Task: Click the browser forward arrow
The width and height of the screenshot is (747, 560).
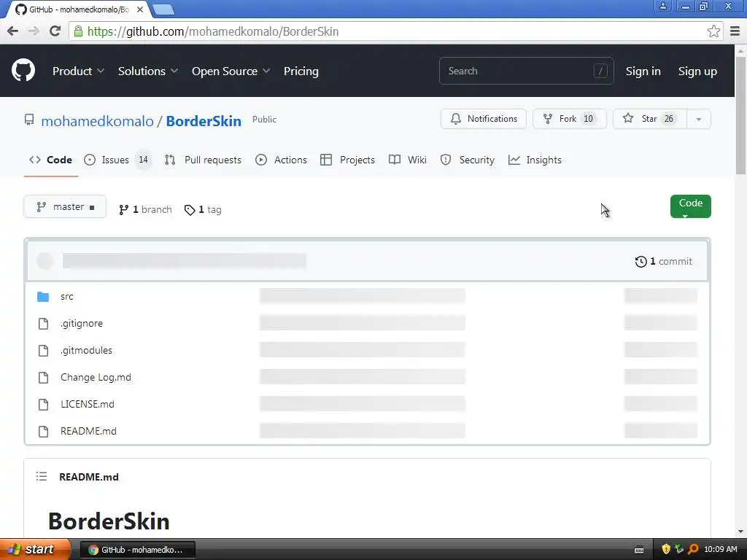Action: coord(34,31)
